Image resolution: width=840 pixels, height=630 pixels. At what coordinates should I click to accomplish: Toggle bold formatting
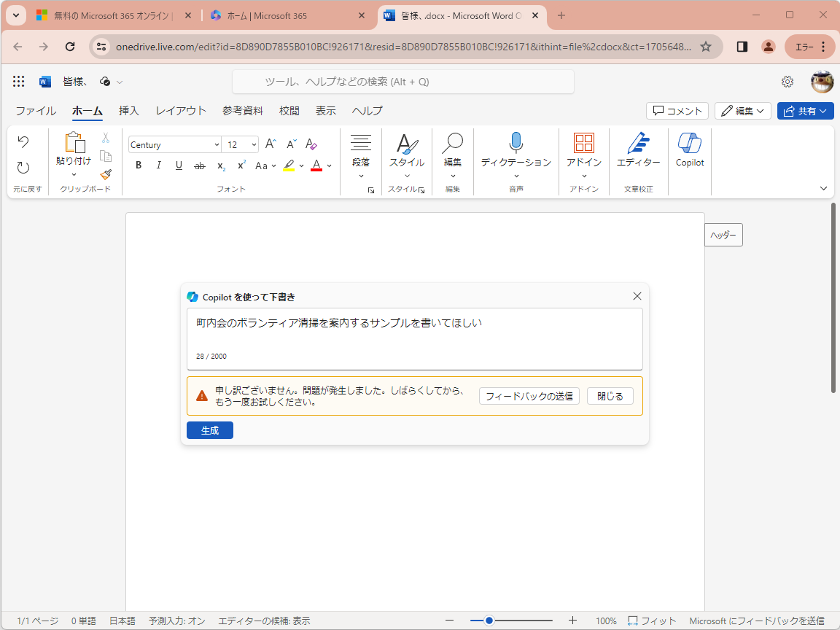pos(138,166)
